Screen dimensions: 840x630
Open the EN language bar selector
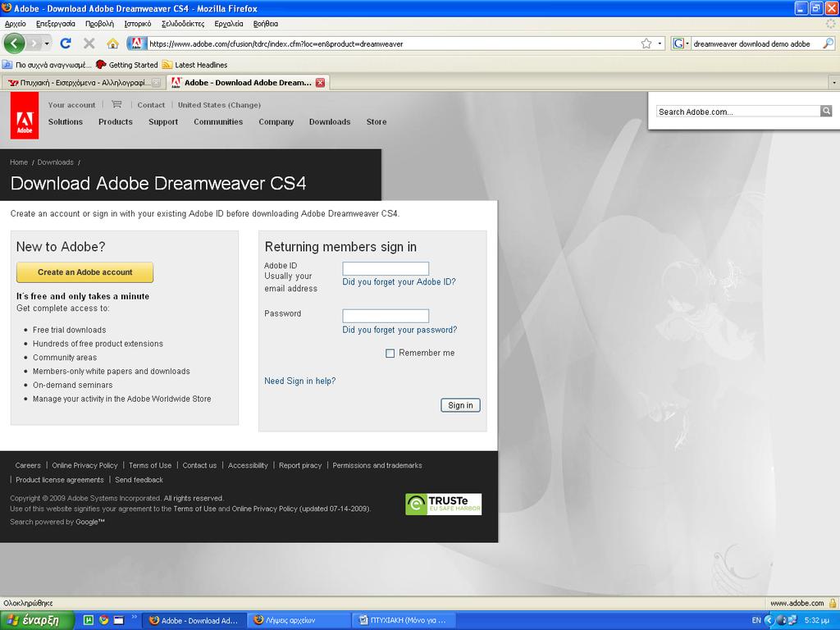756,620
